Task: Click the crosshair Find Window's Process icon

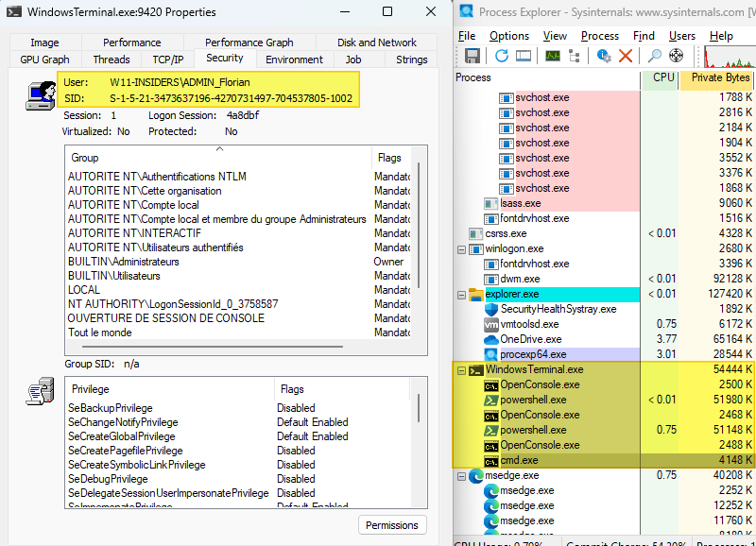Action: tap(676, 57)
